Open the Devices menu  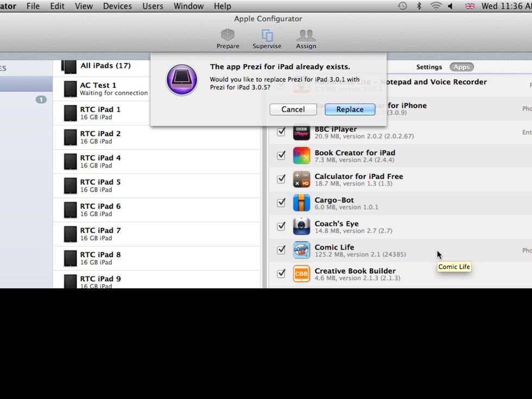click(117, 6)
